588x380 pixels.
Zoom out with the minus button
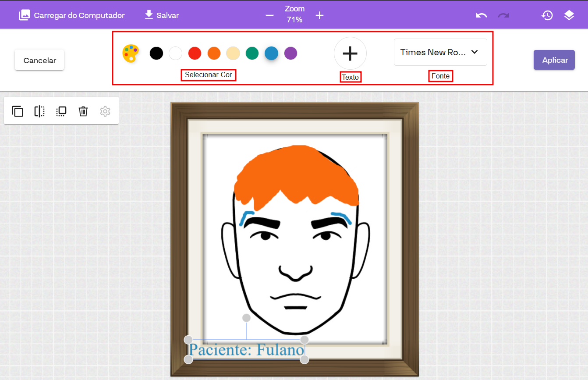pos(270,15)
